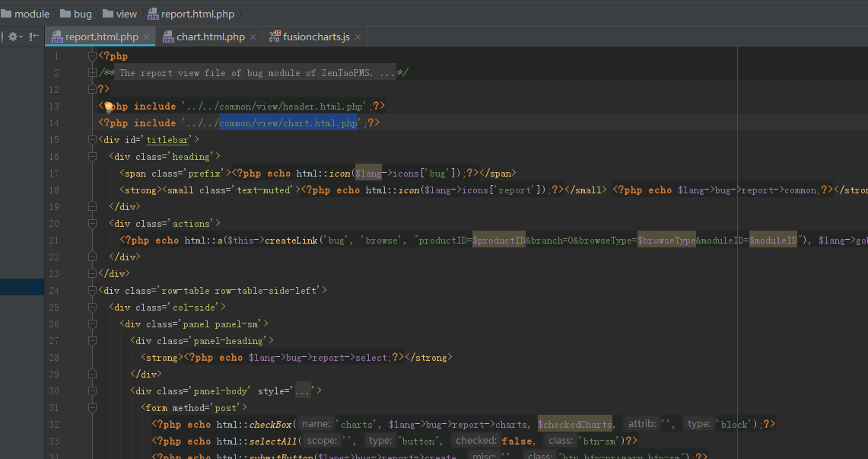Screen dimensions: 868x459
Task: Collapse the titlebar div on line 15
Action: click(x=92, y=140)
